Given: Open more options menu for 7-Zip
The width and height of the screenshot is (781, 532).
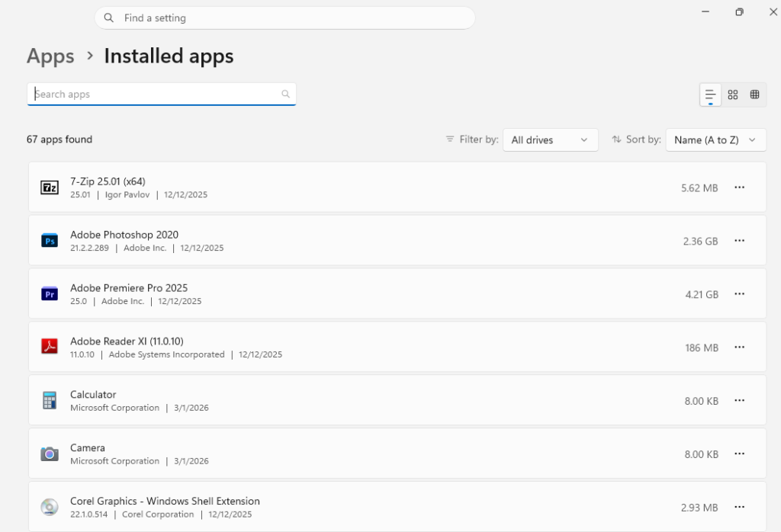Looking at the screenshot, I should click(x=739, y=187).
